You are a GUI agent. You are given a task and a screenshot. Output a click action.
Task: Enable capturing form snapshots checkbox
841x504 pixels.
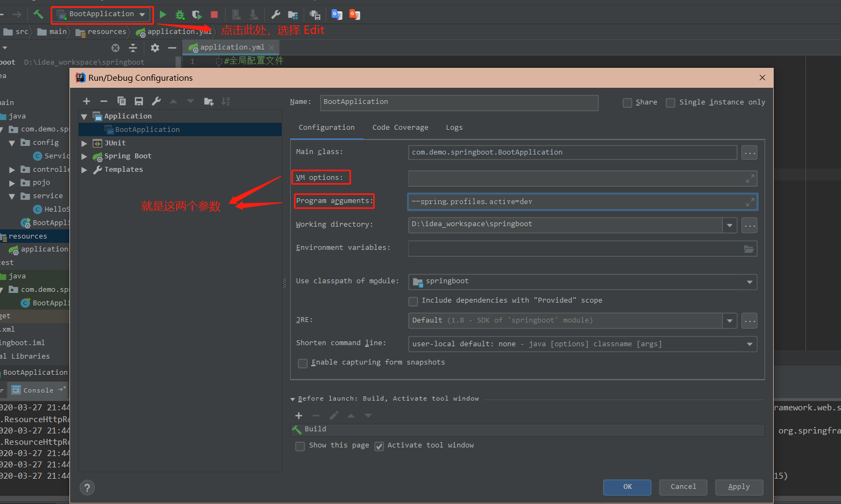[303, 363]
